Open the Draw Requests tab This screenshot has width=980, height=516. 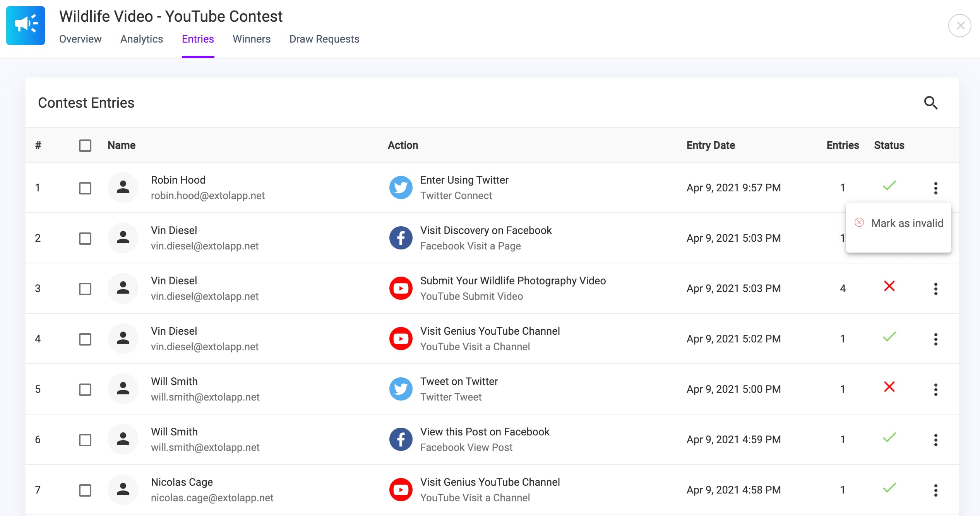[324, 39]
